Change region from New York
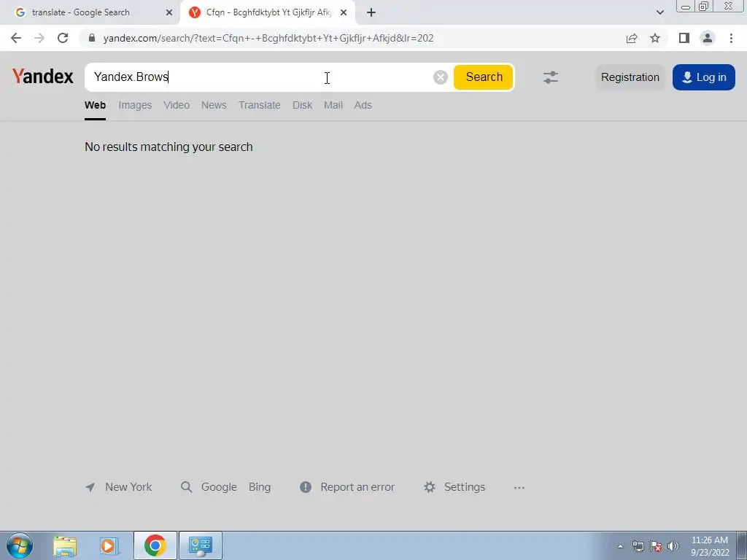 coord(119,487)
